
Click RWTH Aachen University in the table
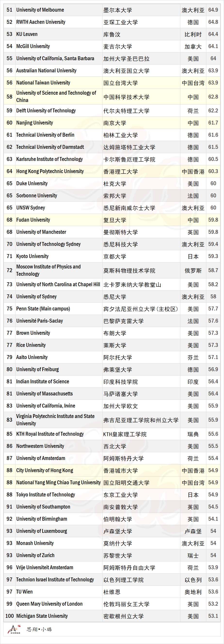[41, 22]
